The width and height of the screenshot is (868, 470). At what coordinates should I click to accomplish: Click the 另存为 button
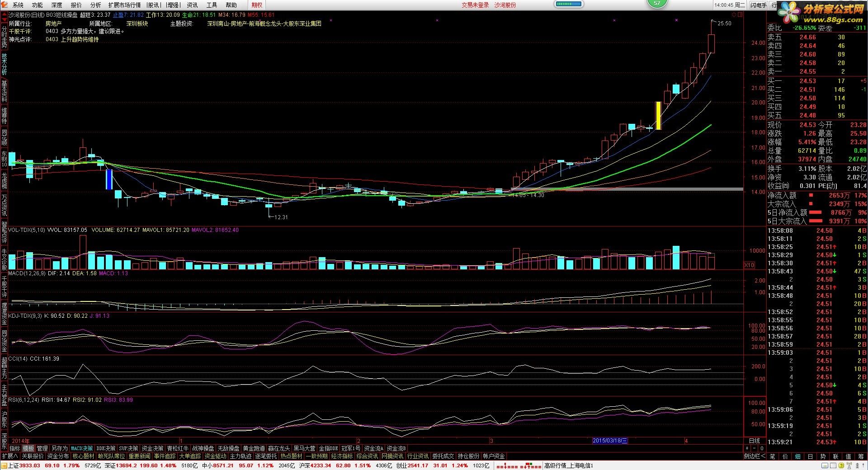59,448
